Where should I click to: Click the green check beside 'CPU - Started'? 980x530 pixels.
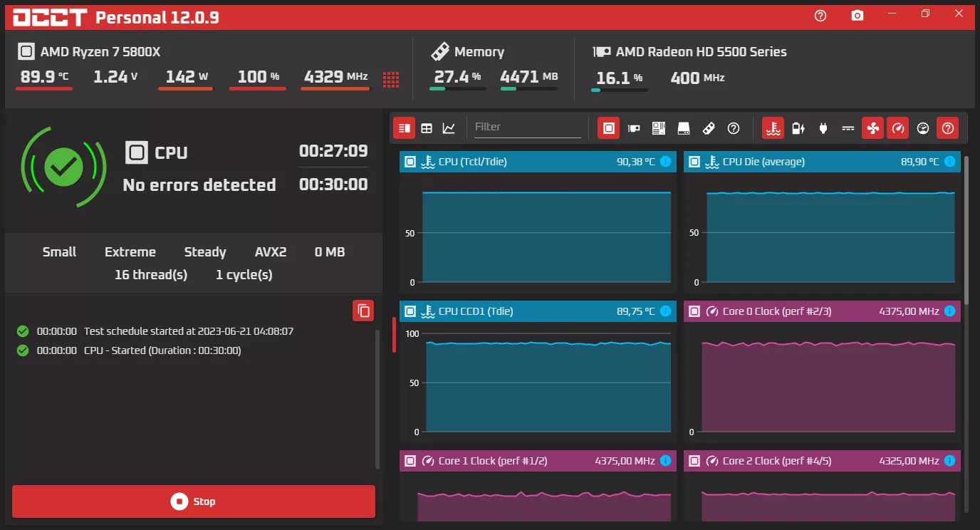click(23, 350)
